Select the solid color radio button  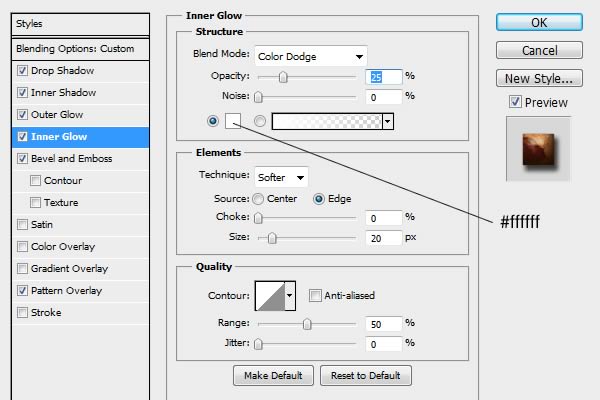coord(213,121)
